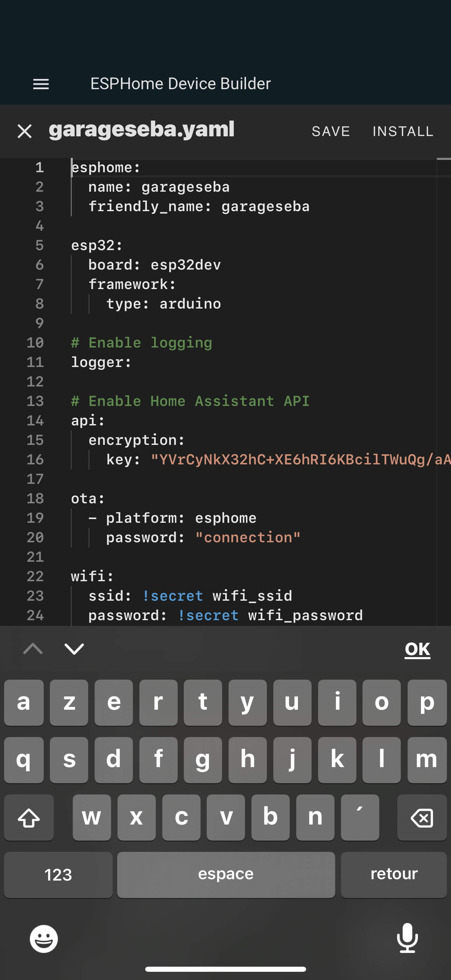Viewport: 451px width, 980px height.
Task: Open the hamburger navigation menu
Action: coord(41,84)
